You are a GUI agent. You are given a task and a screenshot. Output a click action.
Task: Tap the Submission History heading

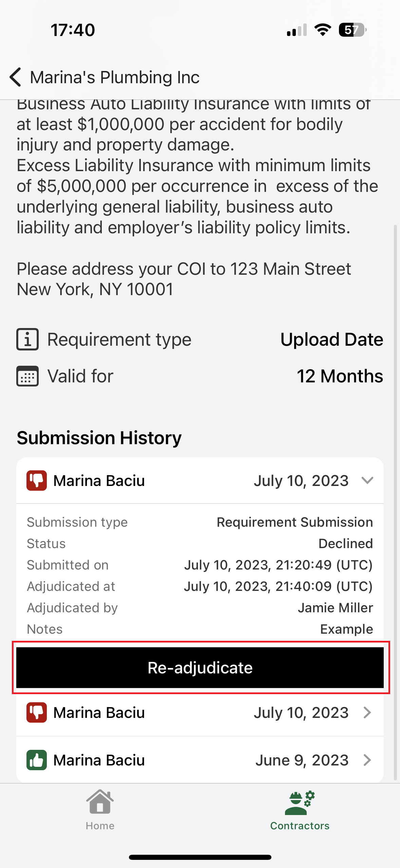coord(99,438)
